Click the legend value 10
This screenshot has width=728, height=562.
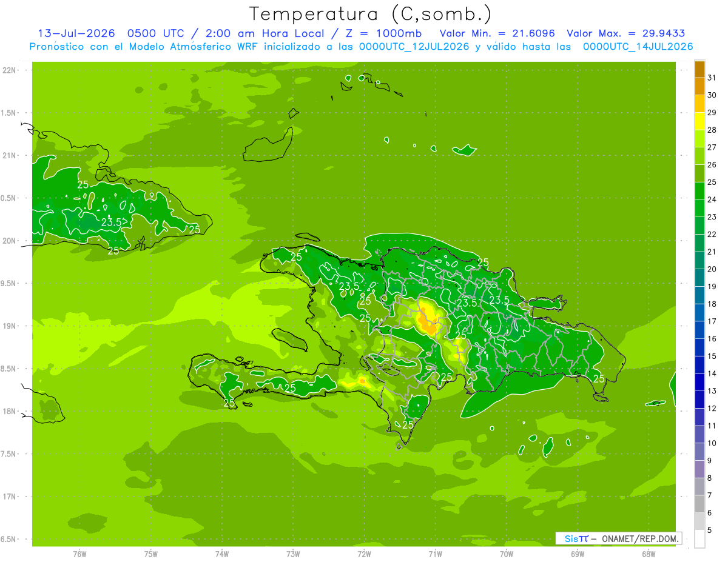tap(712, 443)
